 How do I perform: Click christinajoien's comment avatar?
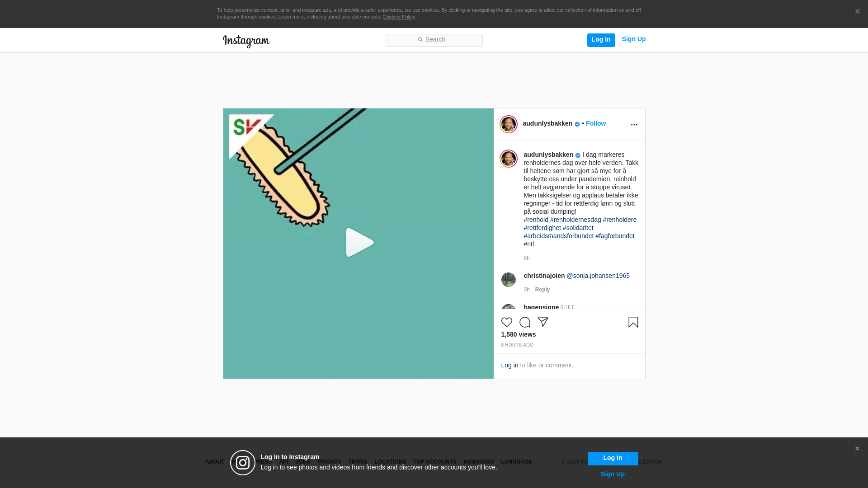point(508,280)
